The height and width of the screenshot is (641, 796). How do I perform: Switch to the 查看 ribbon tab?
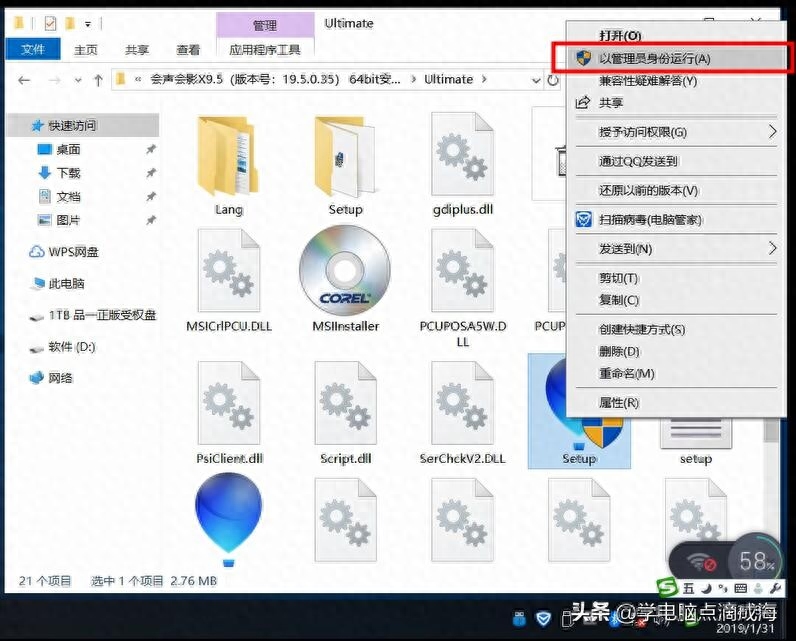[x=188, y=50]
